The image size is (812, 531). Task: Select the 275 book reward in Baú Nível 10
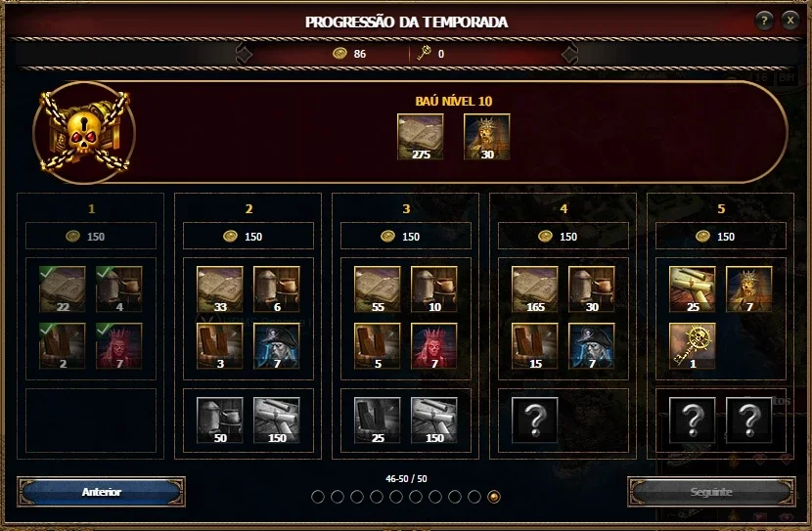pyautogui.click(x=420, y=137)
